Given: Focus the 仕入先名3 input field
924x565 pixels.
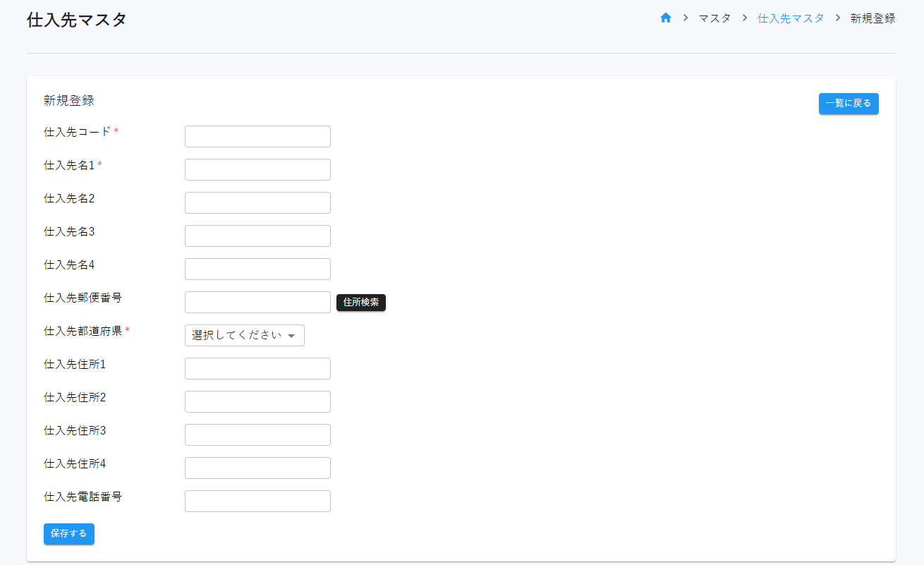Looking at the screenshot, I should (x=257, y=236).
